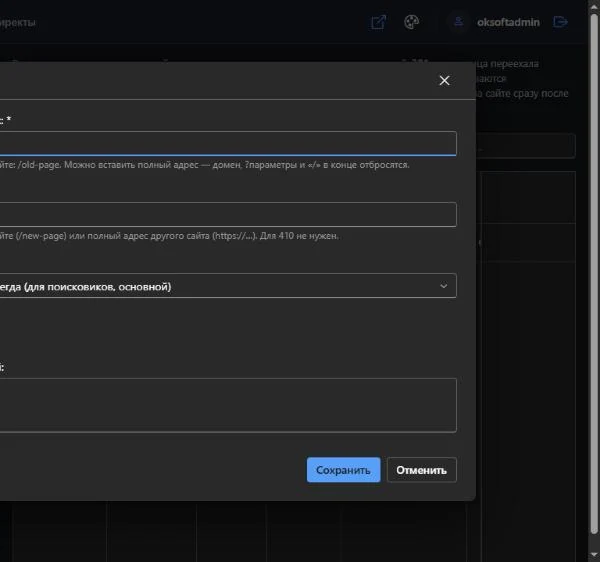Open the theme palette icon
Image resolution: width=600 pixels, height=562 pixels.
411,22
